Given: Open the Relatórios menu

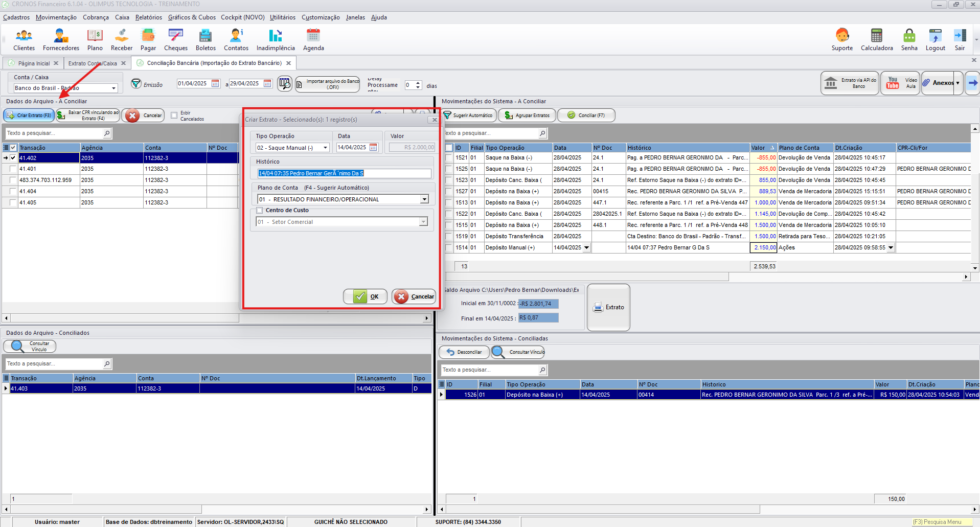Looking at the screenshot, I should coord(149,17).
